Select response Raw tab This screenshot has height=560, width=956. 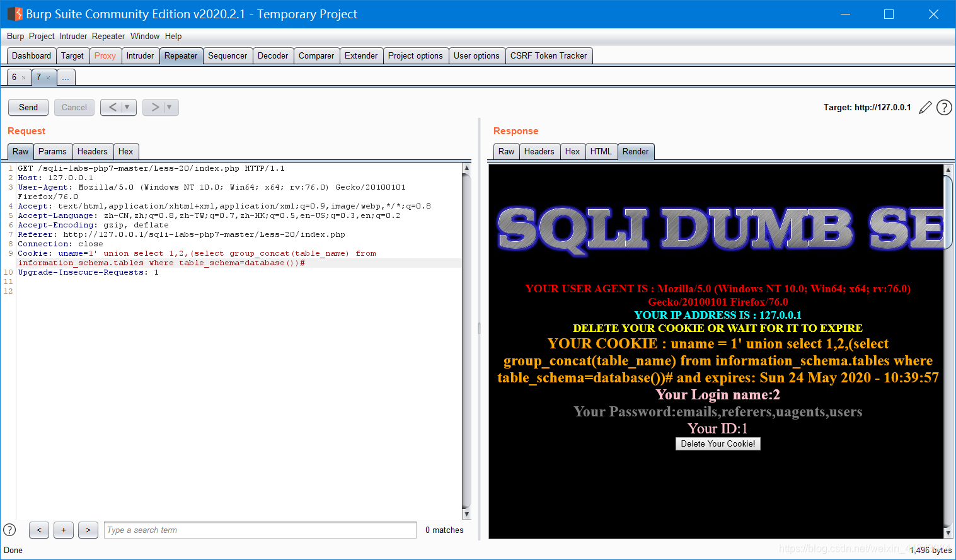tap(507, 151)
